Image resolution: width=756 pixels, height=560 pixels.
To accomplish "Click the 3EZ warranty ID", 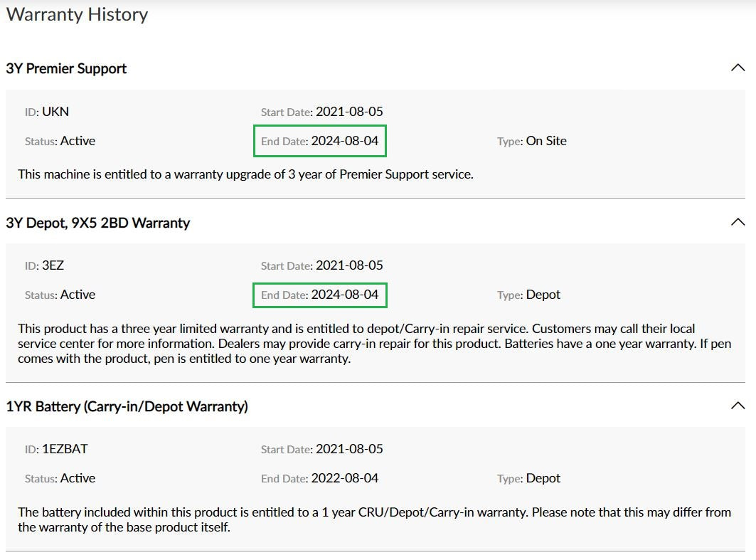I will (53, 265).
